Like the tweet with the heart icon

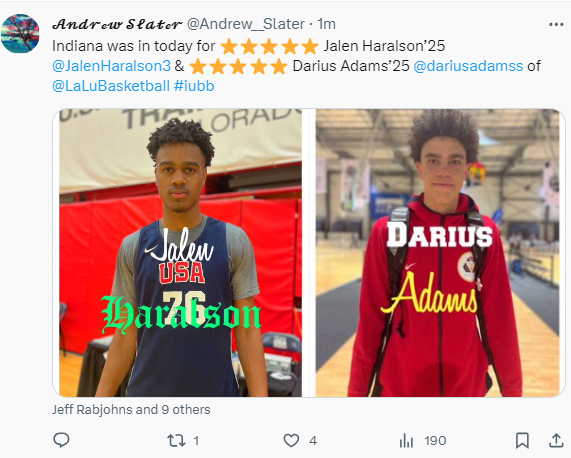tap(291, 441)
